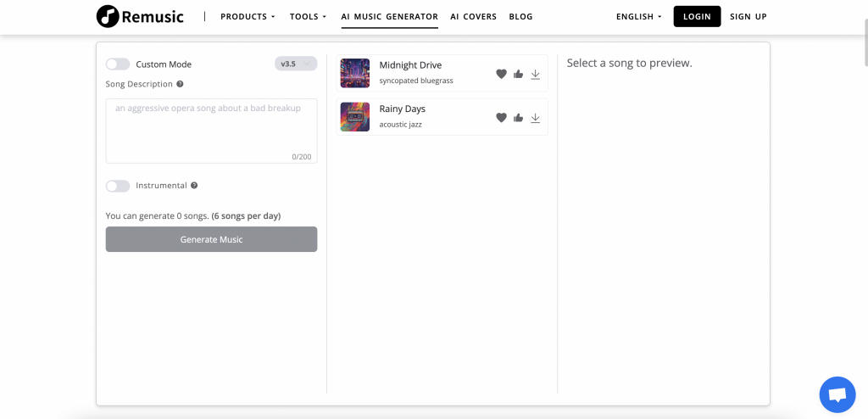Go to the AI Music Generator tab
Screen dimensions: 868x419
390,17
